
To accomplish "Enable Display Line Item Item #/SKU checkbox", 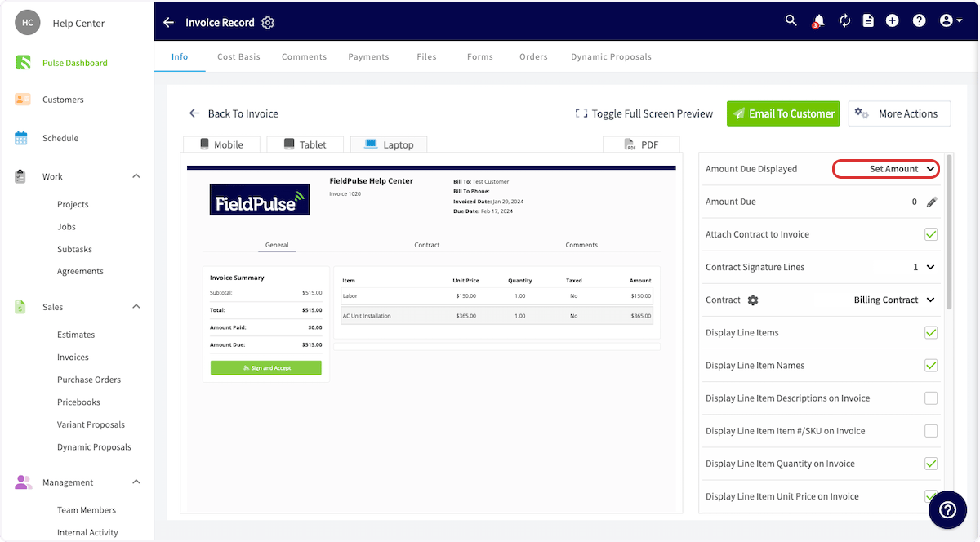I will [x=931, y=431].
